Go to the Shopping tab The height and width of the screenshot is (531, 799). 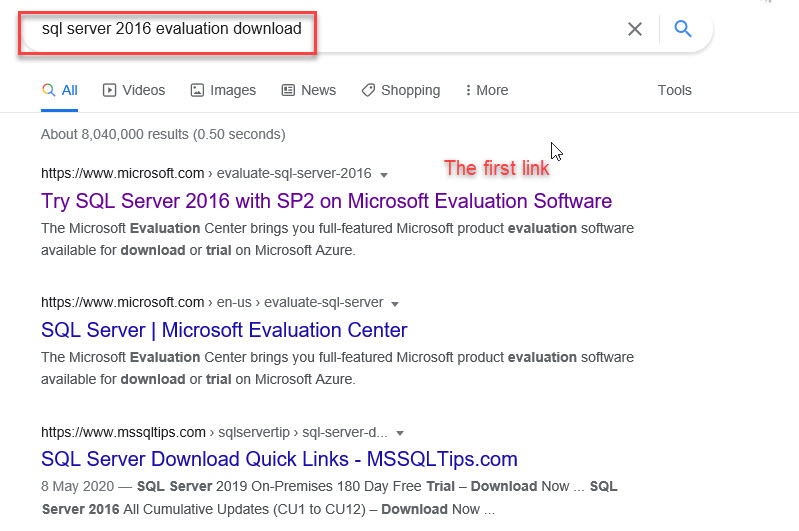(x=401, y=90)
